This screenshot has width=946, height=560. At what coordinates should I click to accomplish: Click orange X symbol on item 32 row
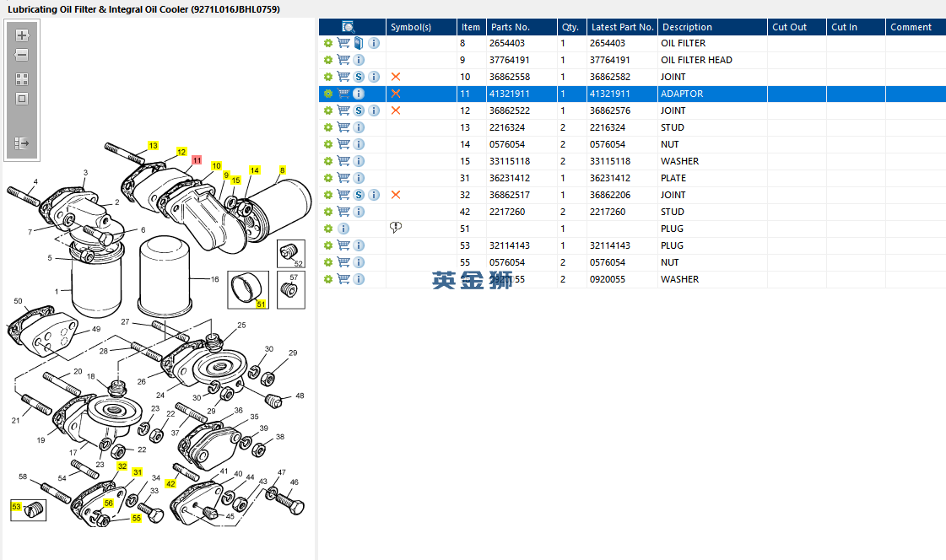[x=395, y=195]
